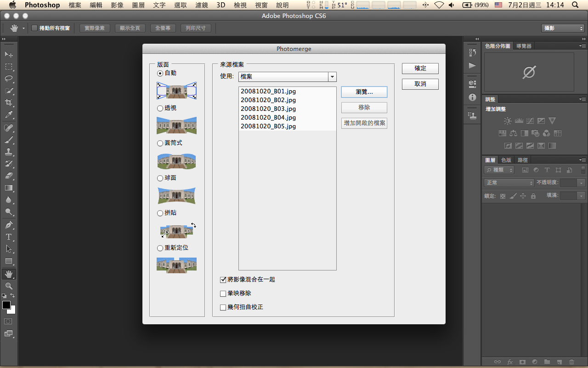Select the Zoom tool in toolbox
This screenshot has width=588, height=368.
(x=9, y=286)
